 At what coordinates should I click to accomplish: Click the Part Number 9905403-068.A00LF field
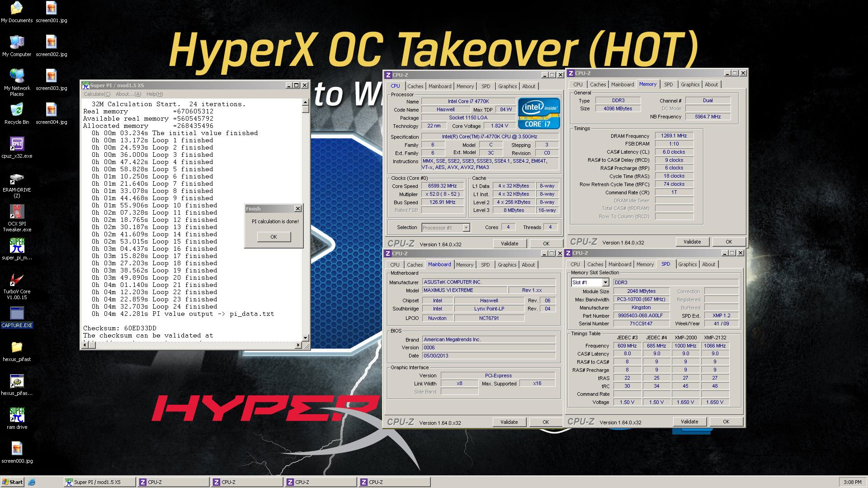pyautogui.click(x=641, y=315)
